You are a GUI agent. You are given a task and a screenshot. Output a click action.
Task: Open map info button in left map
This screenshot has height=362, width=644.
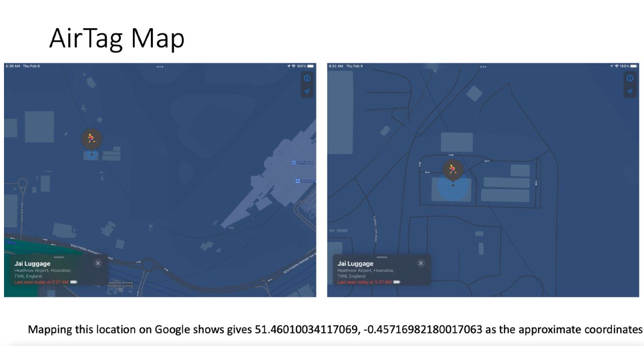pyautogui.click(x=307, y=78)
